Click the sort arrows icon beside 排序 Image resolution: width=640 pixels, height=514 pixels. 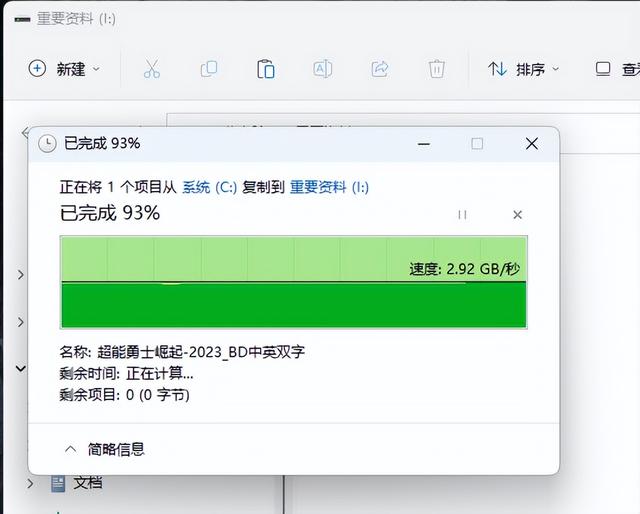[x=497, y=69]
